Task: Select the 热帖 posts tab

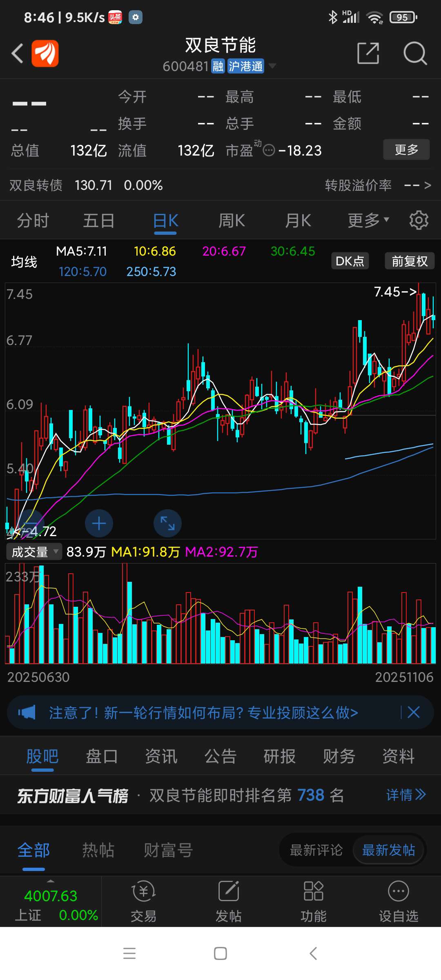Action: tap(98, 850)
